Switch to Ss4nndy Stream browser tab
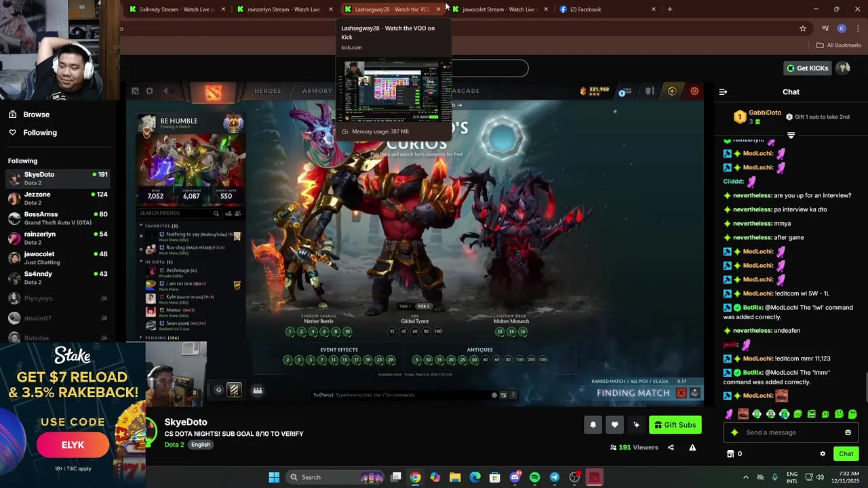 pos(176,9)
